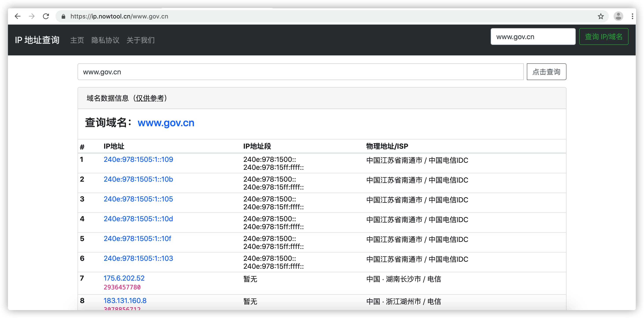The image size is (644, 318).
Task: Click the large www.gov.cn search input box
Action: tap(300, 72)
